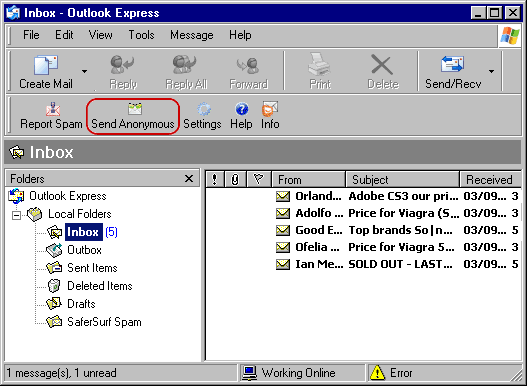
Task: Sort messages by From column
Action: pyautogui.click(x=308, y=179)
